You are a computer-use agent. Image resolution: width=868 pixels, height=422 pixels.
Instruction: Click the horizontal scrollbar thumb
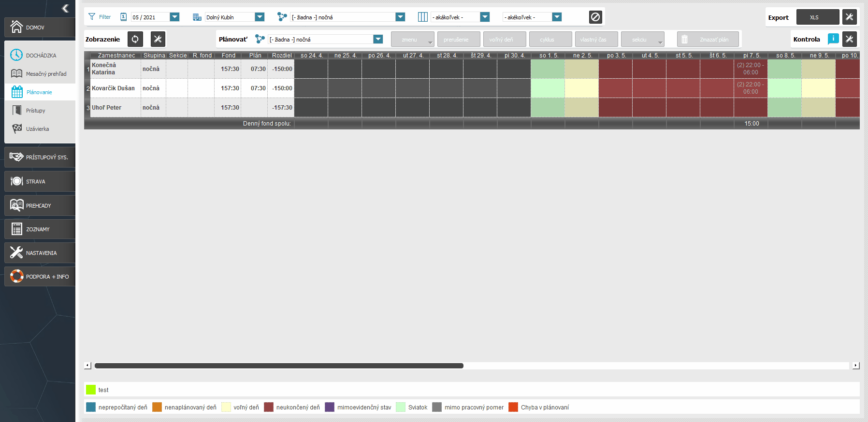(x=279, y=366)
